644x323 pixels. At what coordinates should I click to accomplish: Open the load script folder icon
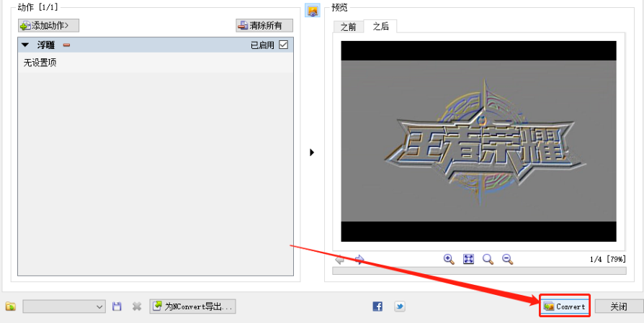10,306
